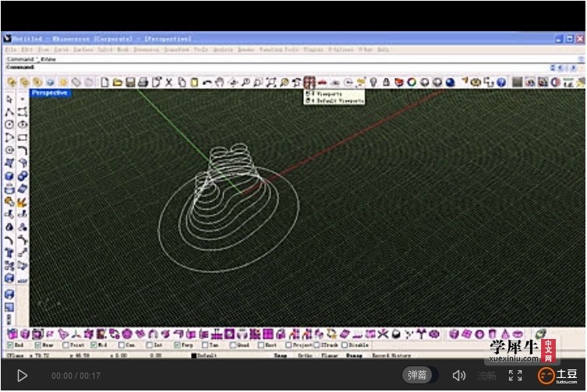Click the blue Render sphere icon
The width and height of the screenshot is (587, 392).
click(x=451, y=82)
